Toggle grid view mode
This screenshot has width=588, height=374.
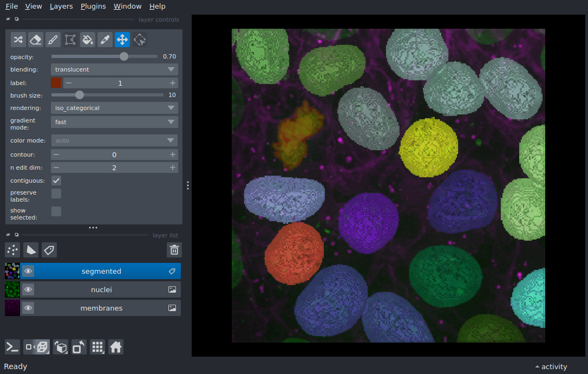pyautogui.click(x=97, y=347)
